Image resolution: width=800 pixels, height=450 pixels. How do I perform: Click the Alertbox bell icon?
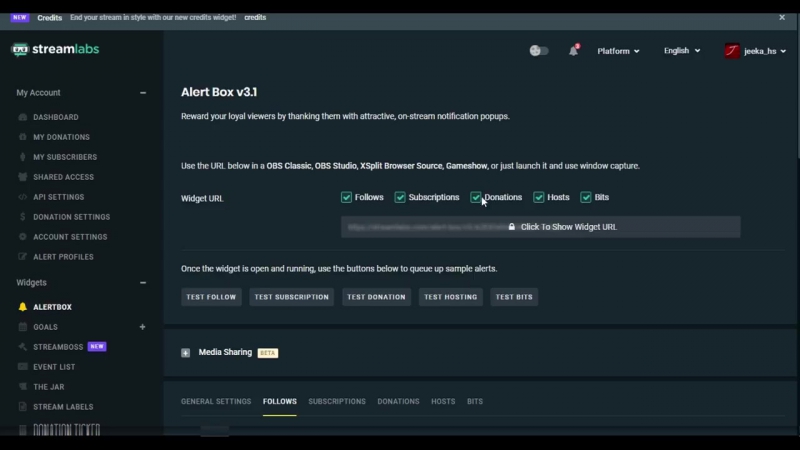(x=22, y=307)
